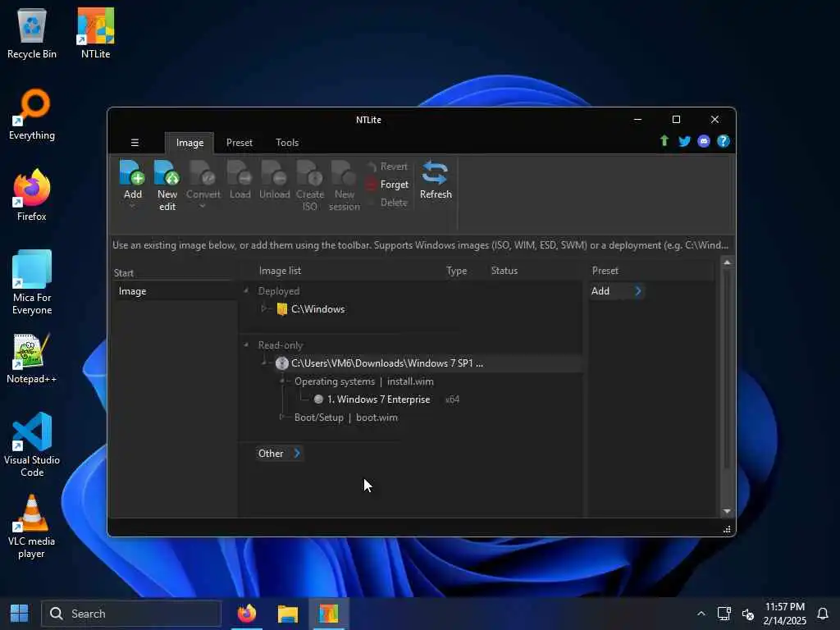This screenshot has height=630, width=840.
Task: Click the Load image toolbar icon
Action: 240,173
